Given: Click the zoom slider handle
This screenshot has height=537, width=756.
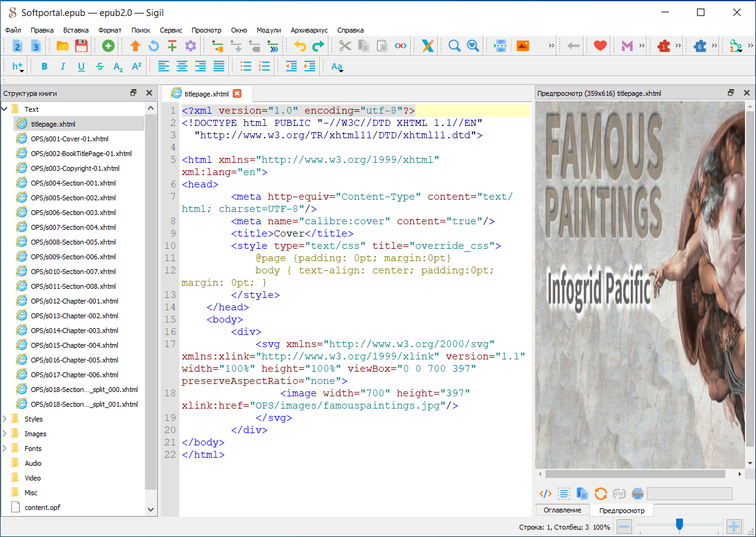Looking at the screenshot, I should [x=679, y=524].
